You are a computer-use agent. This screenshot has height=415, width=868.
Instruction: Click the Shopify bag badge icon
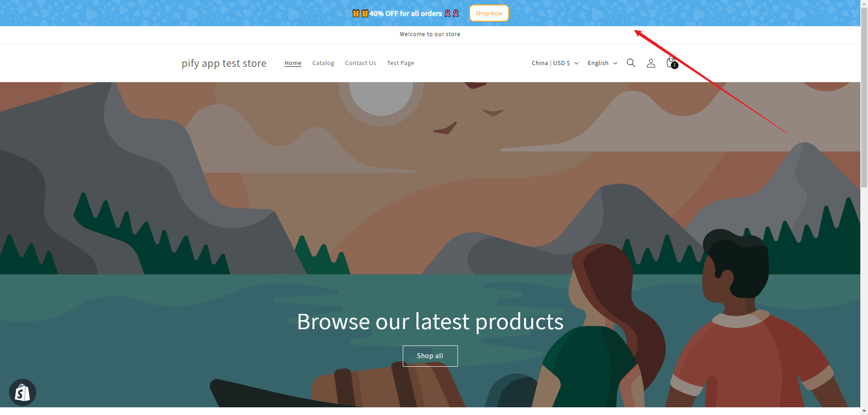tap(23, 392)
